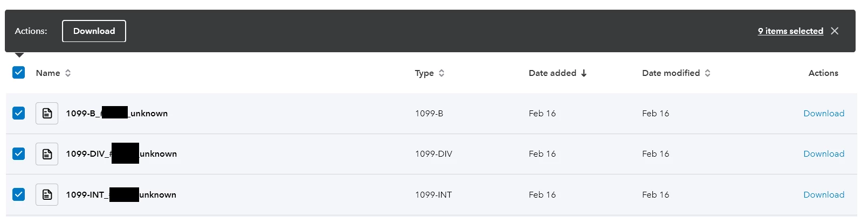The image size is (868, 217).
Task: Sort by Date added column header
Action: (x=552, y=73)
